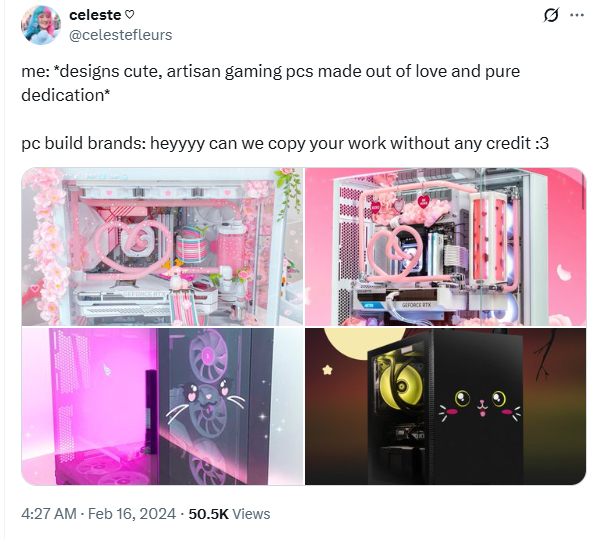
Task: Click the heart symbol beside celeste's name
Action: coord(130,15)
